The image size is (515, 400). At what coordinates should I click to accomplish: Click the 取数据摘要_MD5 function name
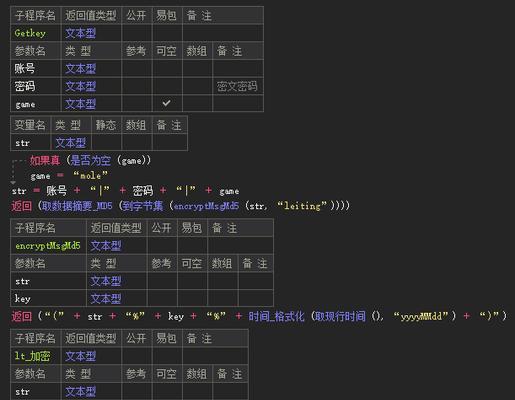[77, 206]
